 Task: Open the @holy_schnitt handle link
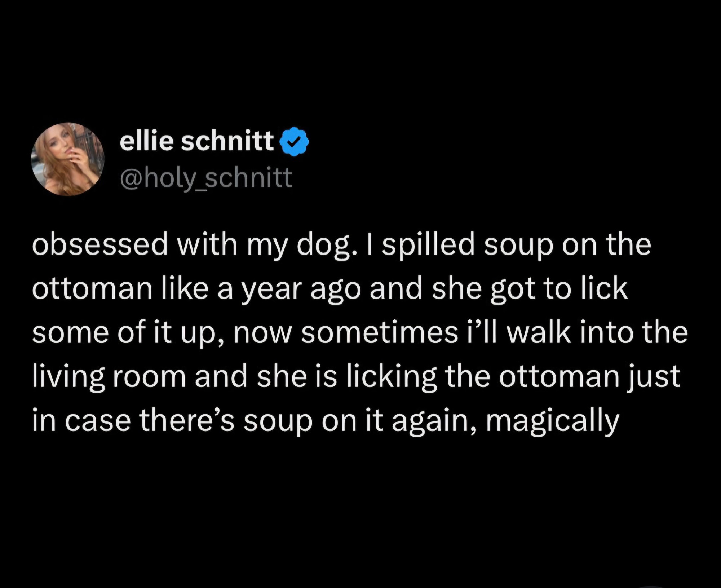205,177
